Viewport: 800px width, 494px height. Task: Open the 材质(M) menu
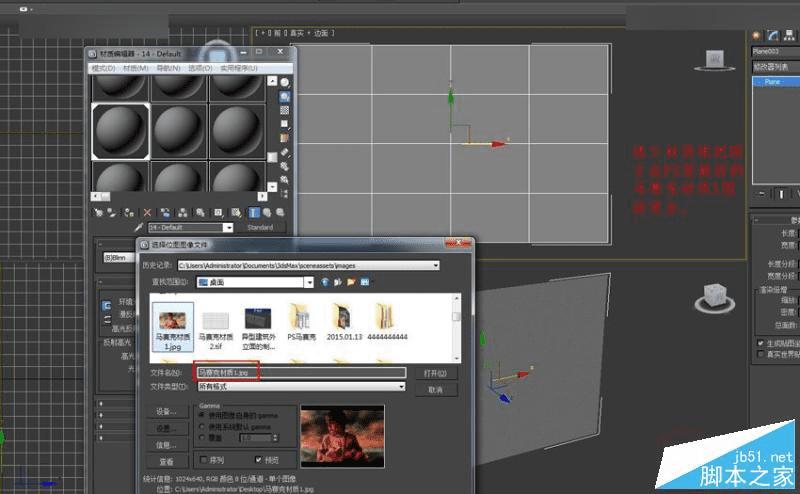133,68
